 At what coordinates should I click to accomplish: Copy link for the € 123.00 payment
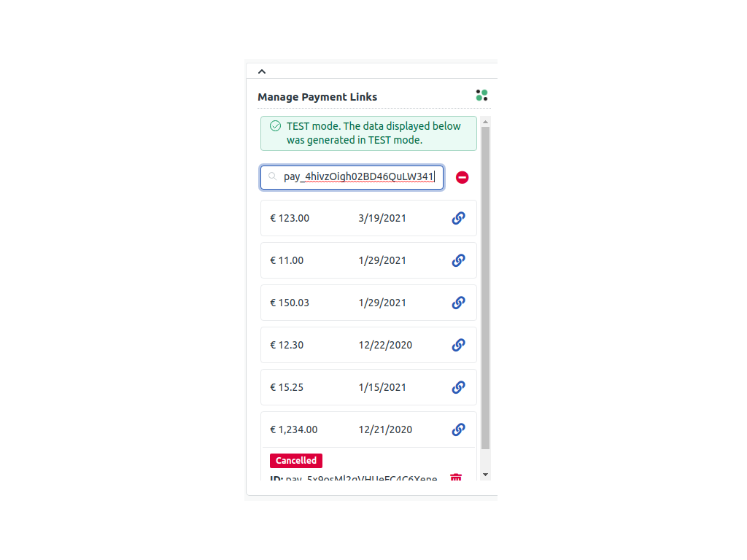pos(458,218)
